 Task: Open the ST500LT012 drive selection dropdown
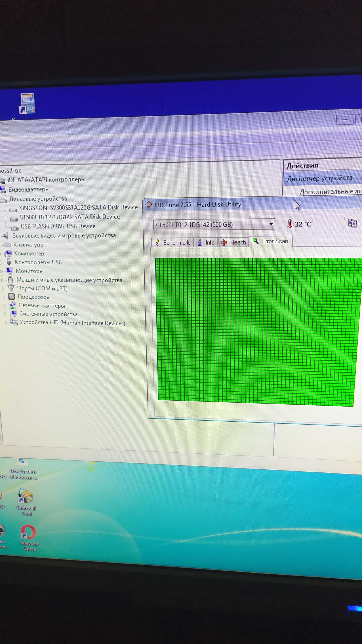tap(214, 224)
